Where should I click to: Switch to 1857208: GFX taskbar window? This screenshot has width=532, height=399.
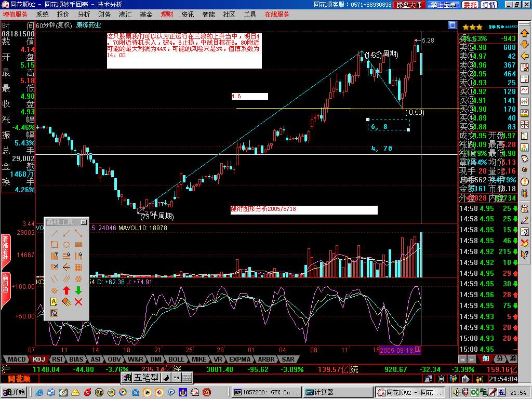267,393
